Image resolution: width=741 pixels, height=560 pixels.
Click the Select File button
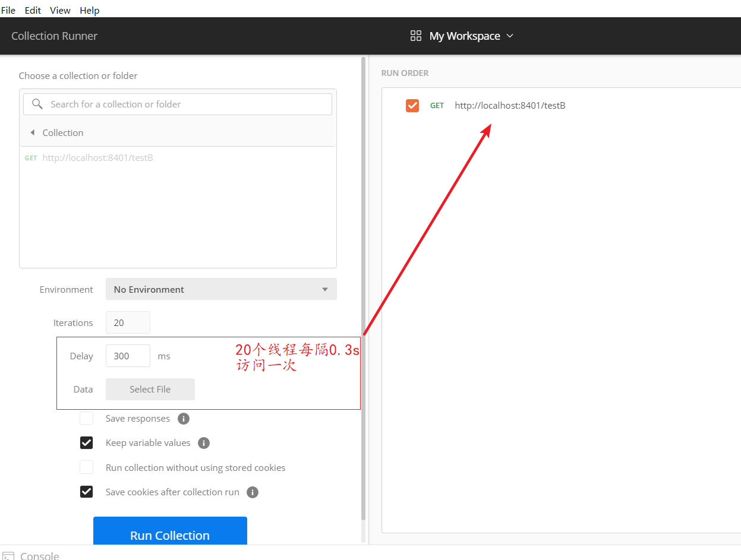coord(150,389)
